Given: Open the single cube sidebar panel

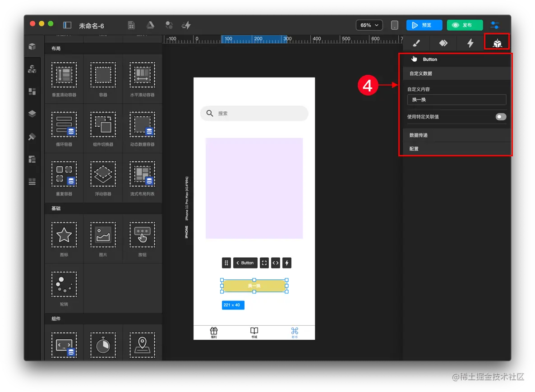Looking at the screenshot, I should pyautogui.click(x=32, y=46).
